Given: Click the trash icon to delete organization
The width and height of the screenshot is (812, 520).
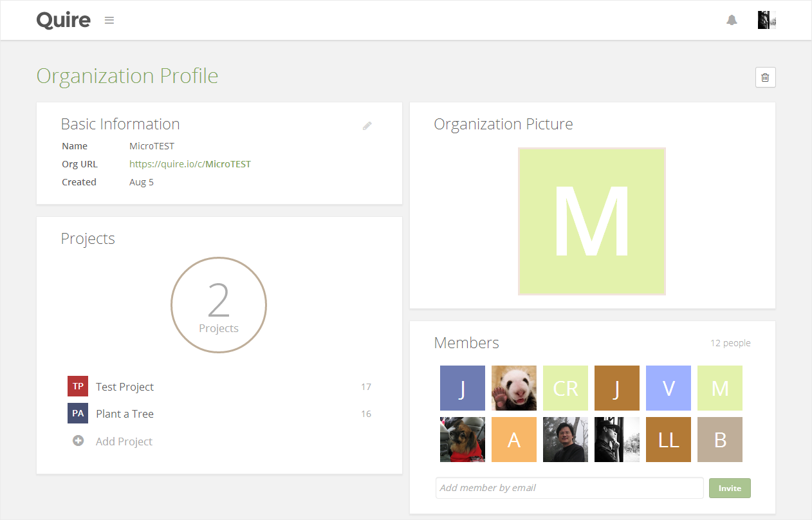Looking at the screenshot, I should point(765,77).
